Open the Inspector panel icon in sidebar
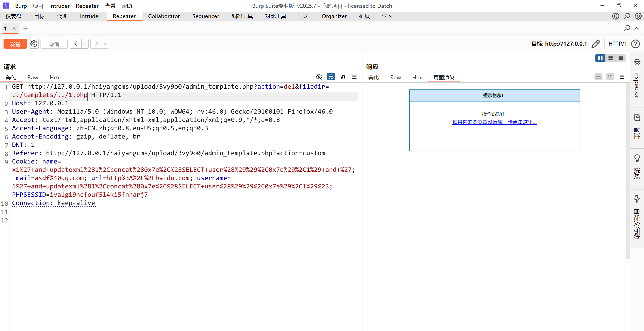This screenshot has height=331, width=644. pos(637,62)
